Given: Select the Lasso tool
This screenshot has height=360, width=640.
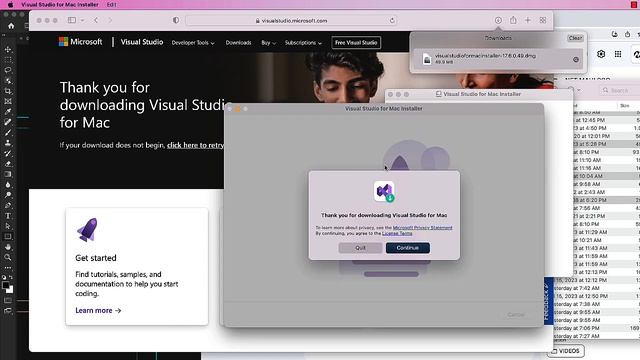Looking at the screenshot, I should pos(8,70).
